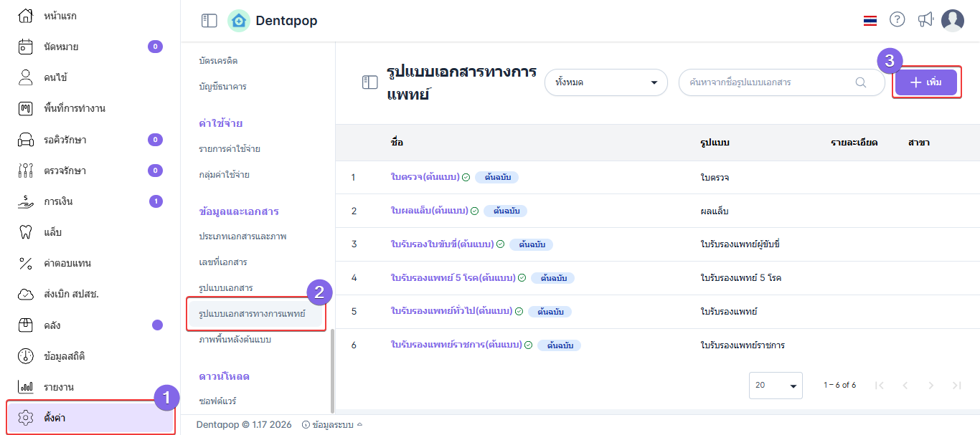Open the user profile avatar
Screen dimensions: 980x435
coord(953,21)
